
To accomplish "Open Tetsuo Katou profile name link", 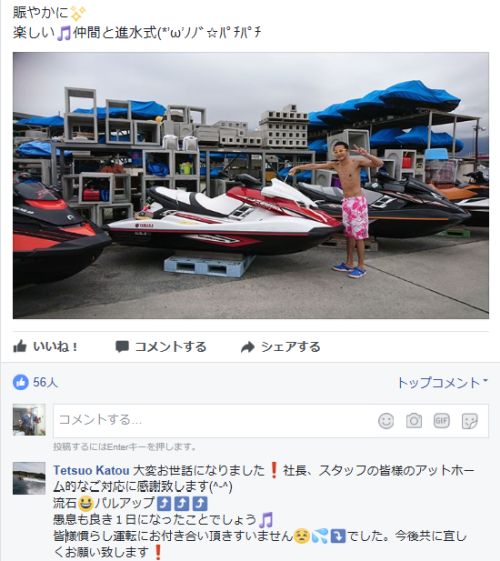I will click(x=91, y=470).
